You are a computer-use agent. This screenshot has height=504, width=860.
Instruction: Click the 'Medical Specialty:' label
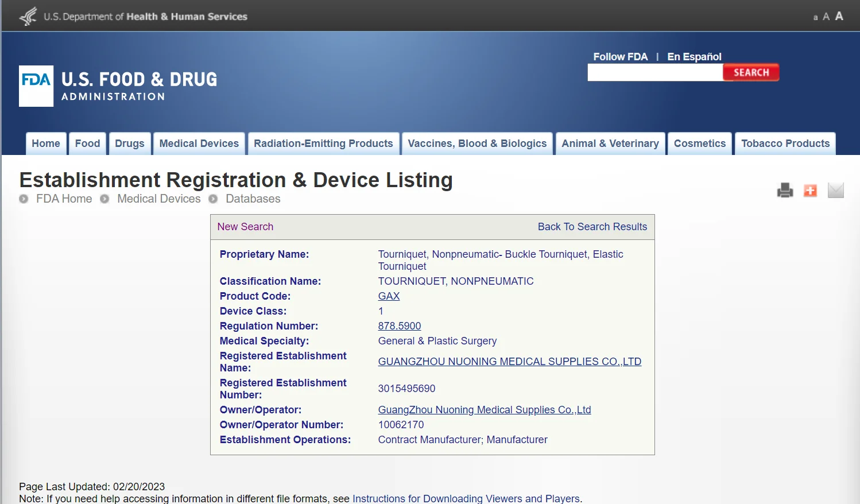click(264, 341)
